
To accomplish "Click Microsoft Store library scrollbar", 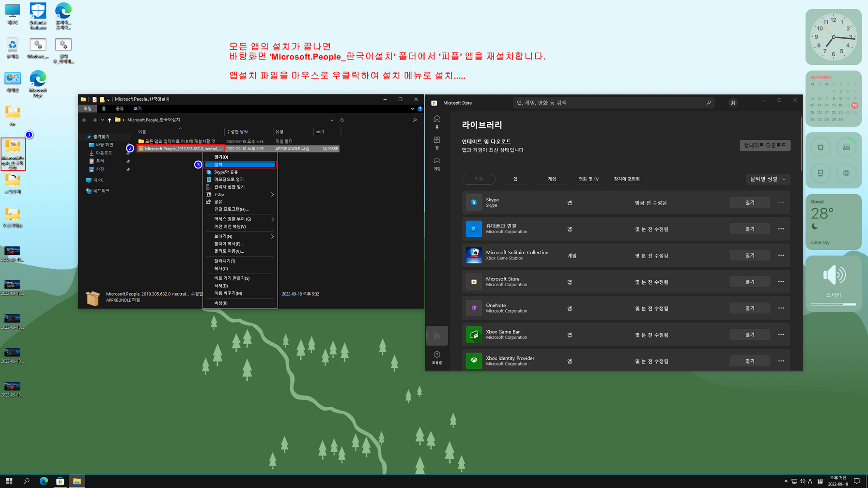I will coord(801,143).
